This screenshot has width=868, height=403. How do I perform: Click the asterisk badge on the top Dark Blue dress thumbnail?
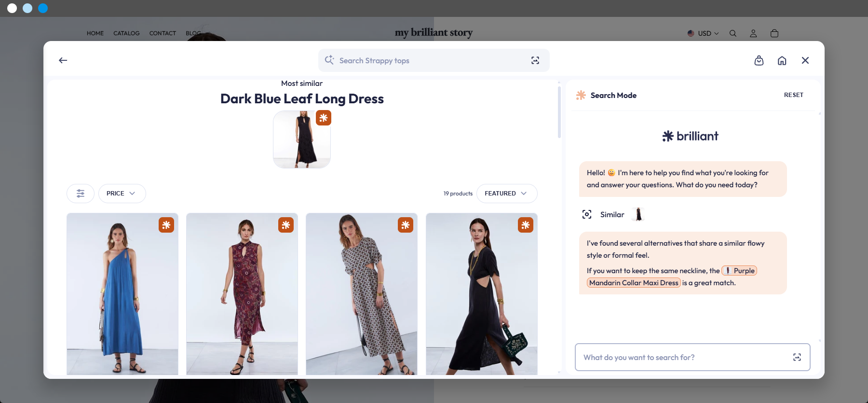[324, 118]
